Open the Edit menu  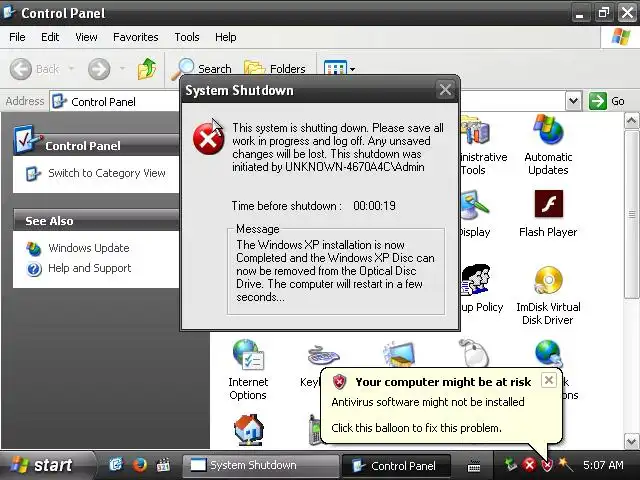(50, 37)
